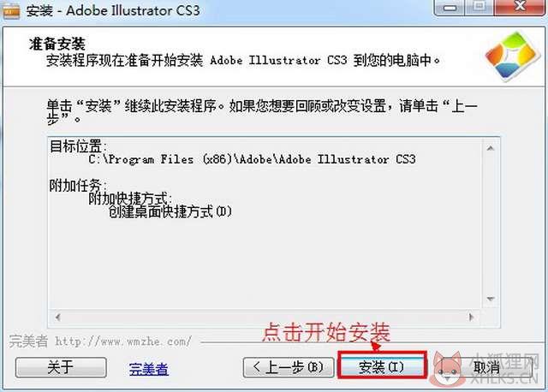Image resolution: width=548 pixels, height=392 pixels.
Task: Minimize the installer window
Action: coord(450,8)
